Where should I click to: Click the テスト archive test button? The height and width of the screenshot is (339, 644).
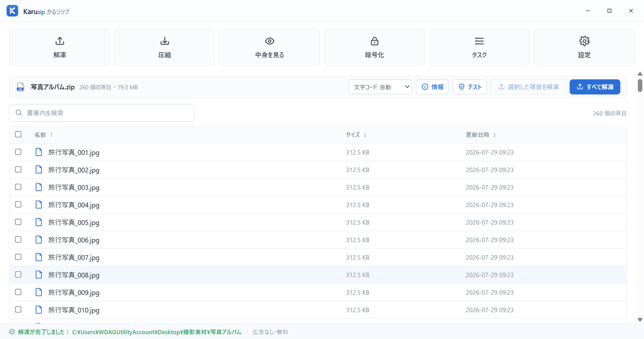tap(470, 87)
